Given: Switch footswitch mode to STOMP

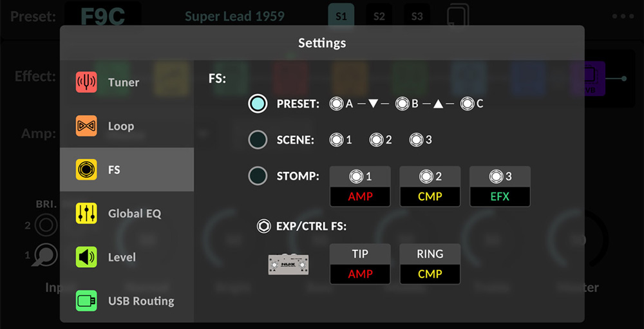Looking at the screenshot, I should [x=258, y=176].
